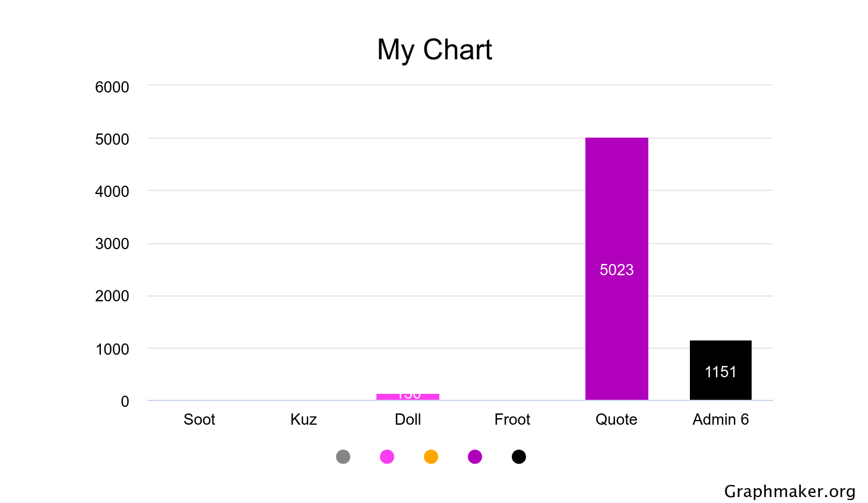Select the small pink Doll bar
The height and width of the screenshot is (503, 868).
click(408, 397)
